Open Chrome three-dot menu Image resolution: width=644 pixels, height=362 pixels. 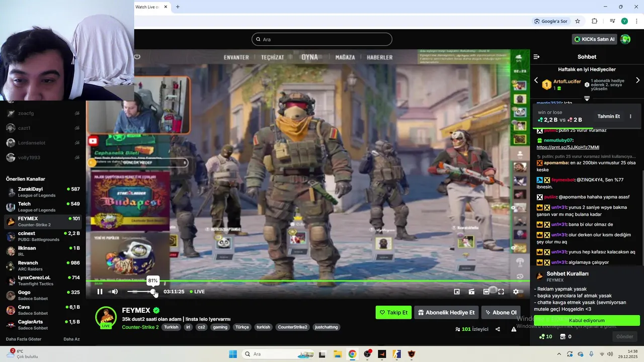[636, 21]
